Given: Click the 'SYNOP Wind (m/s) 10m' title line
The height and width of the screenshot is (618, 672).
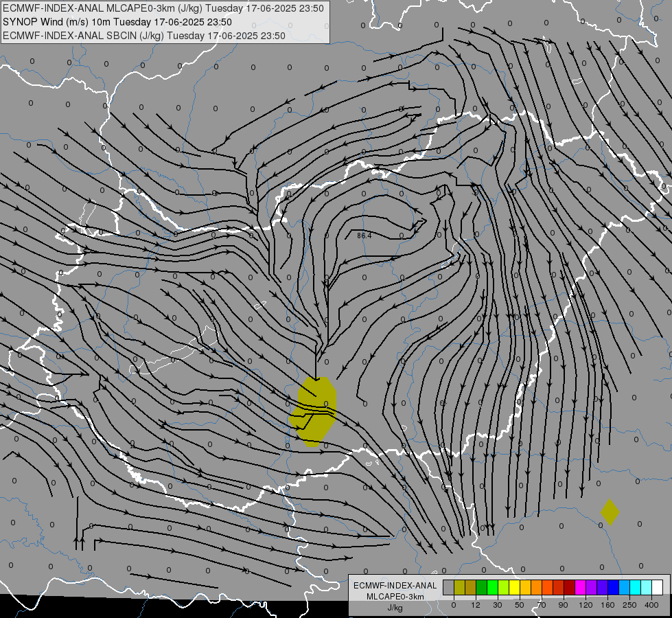Looking at the screenshot, I should click(117, 22).
